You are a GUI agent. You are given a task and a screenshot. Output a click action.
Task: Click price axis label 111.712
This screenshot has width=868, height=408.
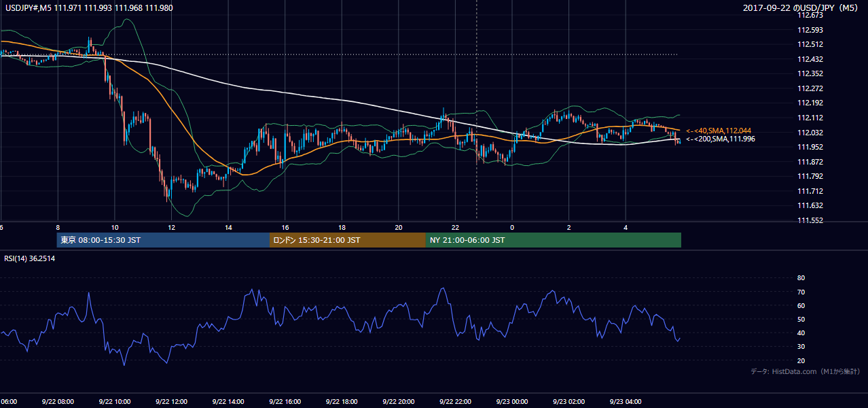click(x=810, y=191)
